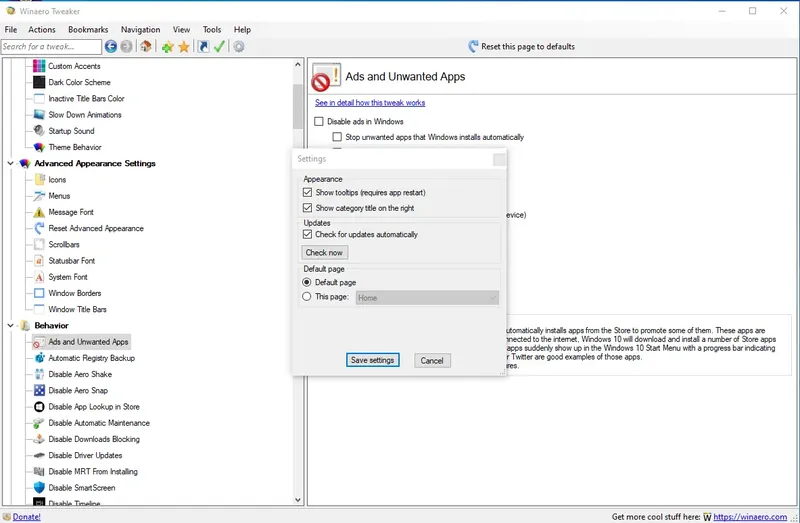Image resolution: width=800 pixels, height=523 pixels.
Task: Check Stop unwanted apps Windows installs
Action: (x=337, y=137)
